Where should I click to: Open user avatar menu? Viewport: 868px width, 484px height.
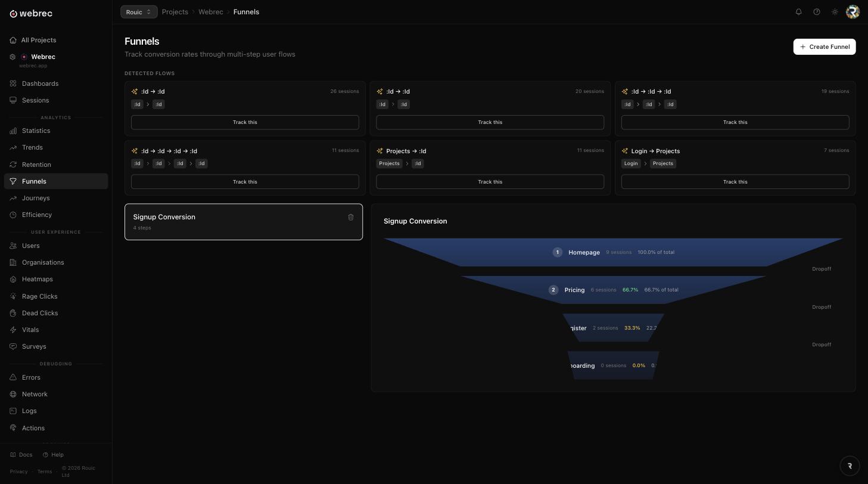[853, 12]
